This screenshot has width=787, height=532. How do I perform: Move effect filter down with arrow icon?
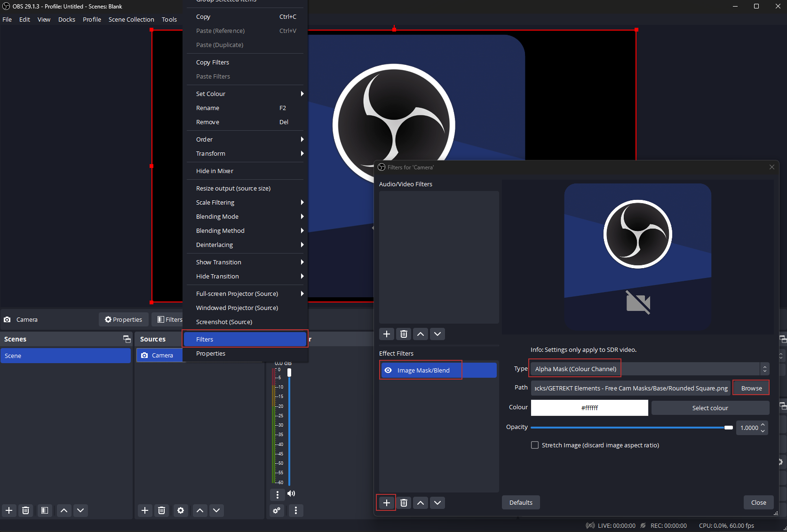coord(437,503)
